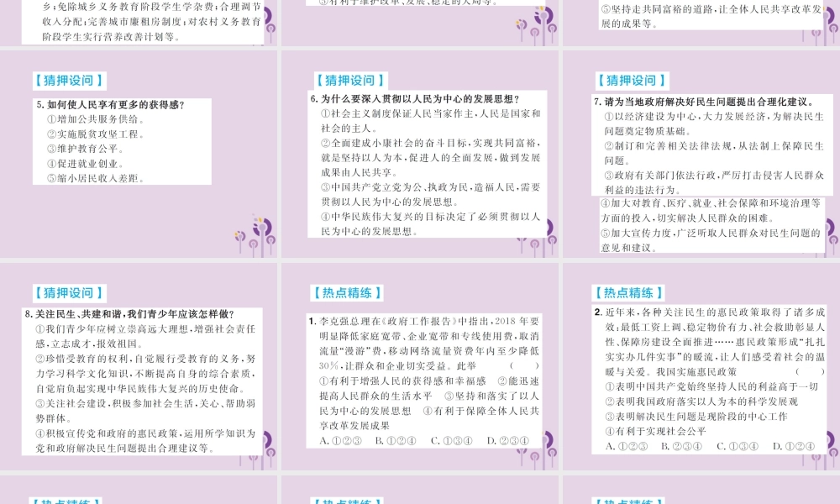
Task: Choose option 'C. ①③④' in question 1
Action: click(452, 441)
